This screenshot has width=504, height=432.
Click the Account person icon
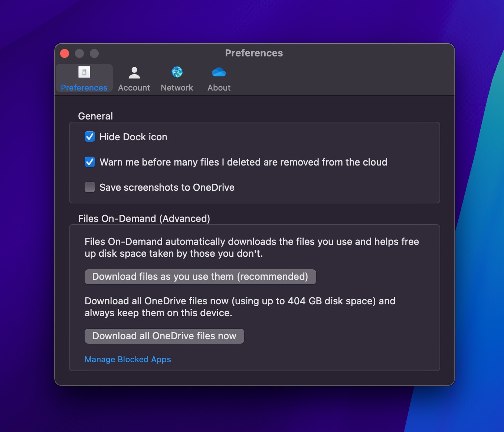click(x=134, y=72)
